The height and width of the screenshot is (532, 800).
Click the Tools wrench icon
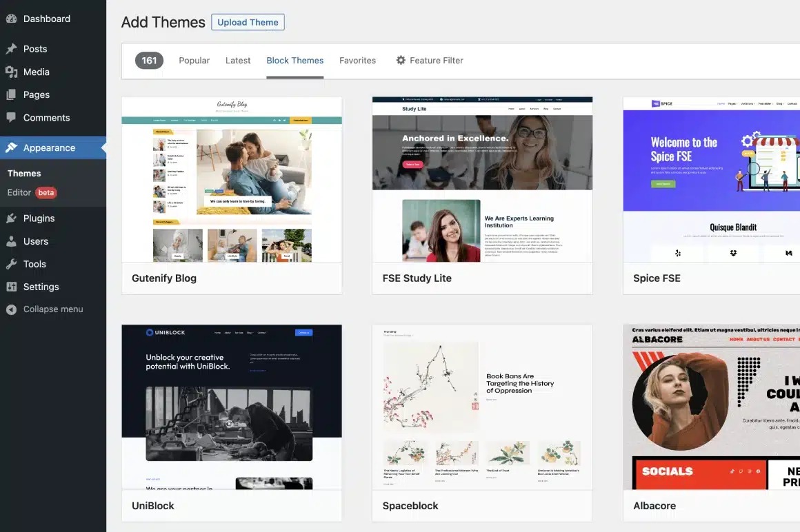coord(11,264)
